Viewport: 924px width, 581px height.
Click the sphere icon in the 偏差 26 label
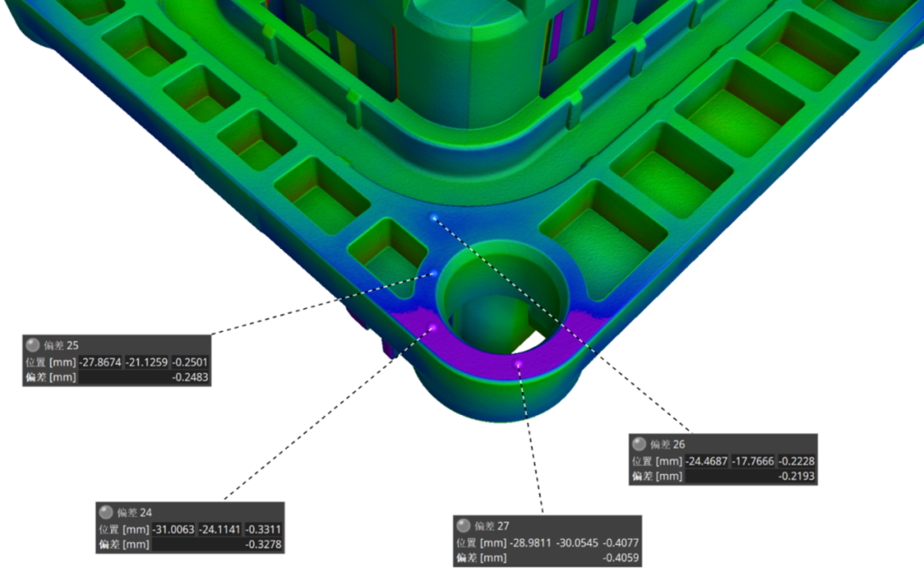(639, 444)
